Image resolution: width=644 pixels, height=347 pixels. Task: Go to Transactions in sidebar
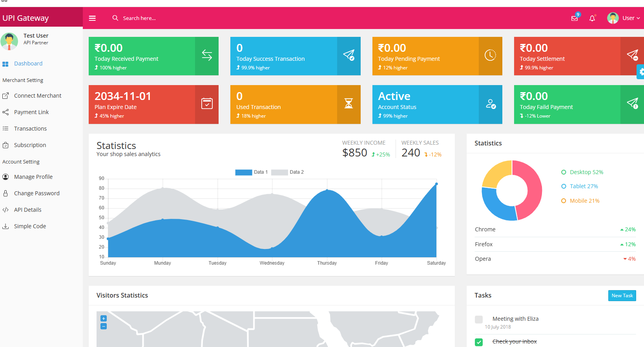tap(30, 129)
